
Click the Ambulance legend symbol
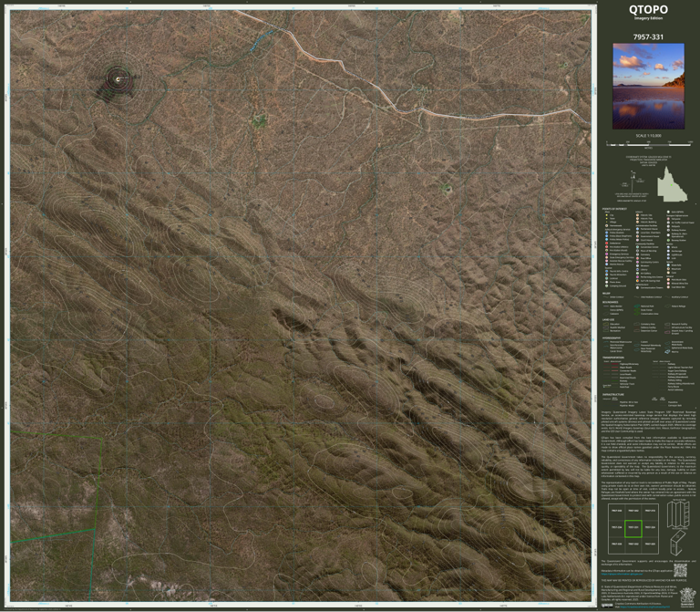point(607,243)
